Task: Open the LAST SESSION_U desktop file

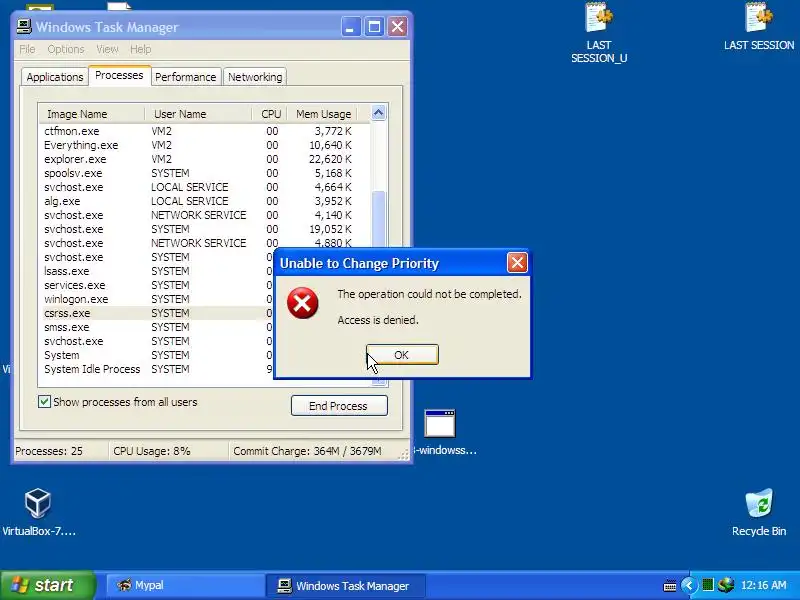Action: tap(598, 33)
